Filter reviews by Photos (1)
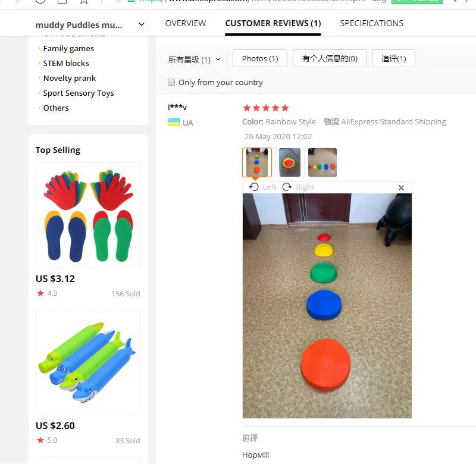The image size is (476, 476). click(260, 58)
